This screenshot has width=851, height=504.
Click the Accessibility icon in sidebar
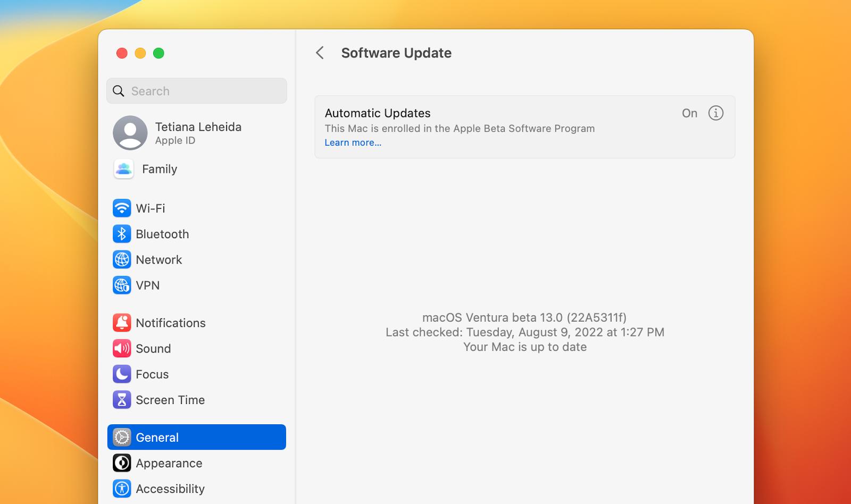point(122,489)
